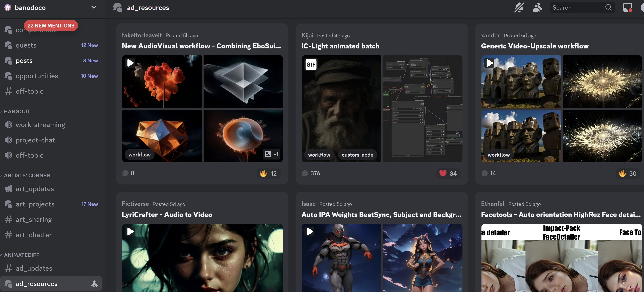Open the art_sharing text channel

click(51, 219)
